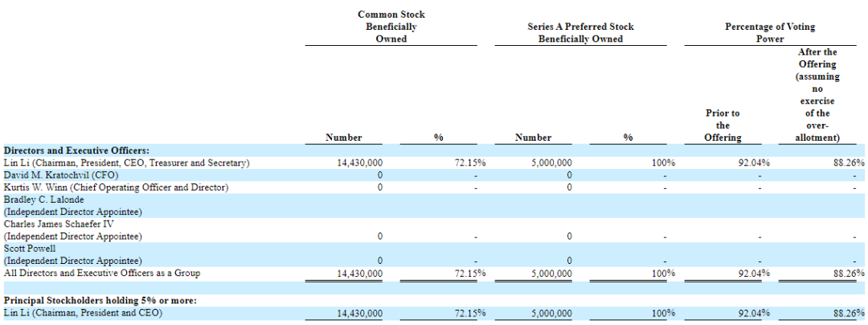
Task: Click the "Prior to the Offering" column heading
Action: pyautogui.click(x=723, y=125)
